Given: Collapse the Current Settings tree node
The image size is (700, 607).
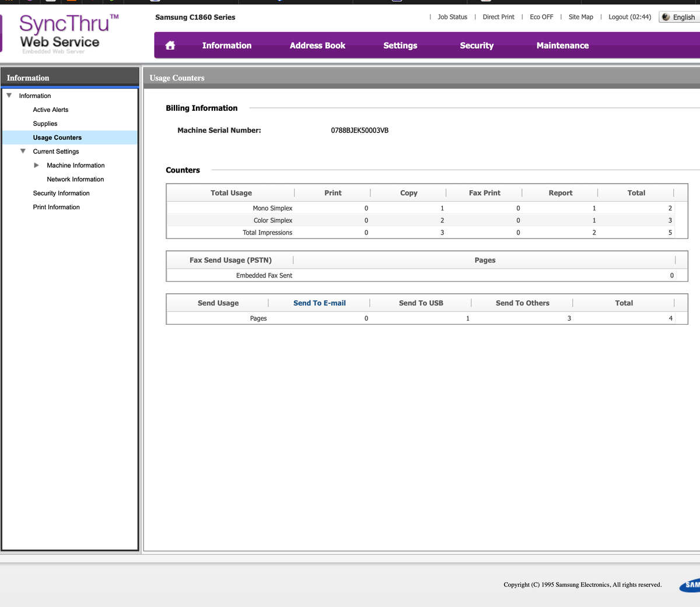Looking at the screenshot, I should pyautogui.click(x=23, y=152).
